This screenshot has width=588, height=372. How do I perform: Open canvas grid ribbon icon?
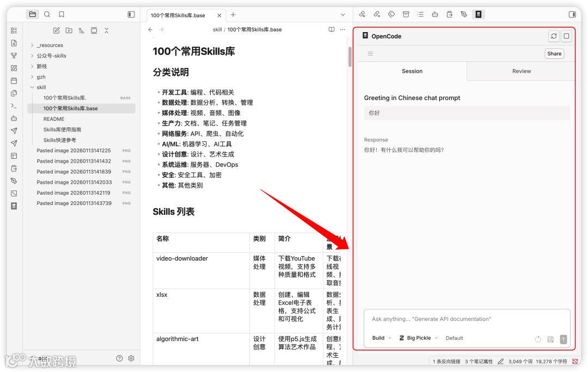tap(14, 68)
